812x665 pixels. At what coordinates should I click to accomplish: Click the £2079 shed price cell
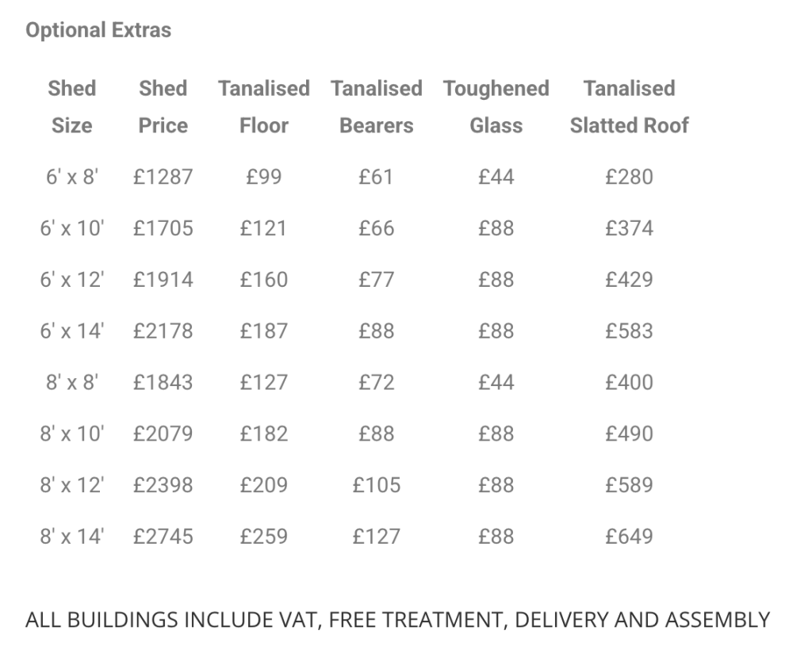point(163,433)
